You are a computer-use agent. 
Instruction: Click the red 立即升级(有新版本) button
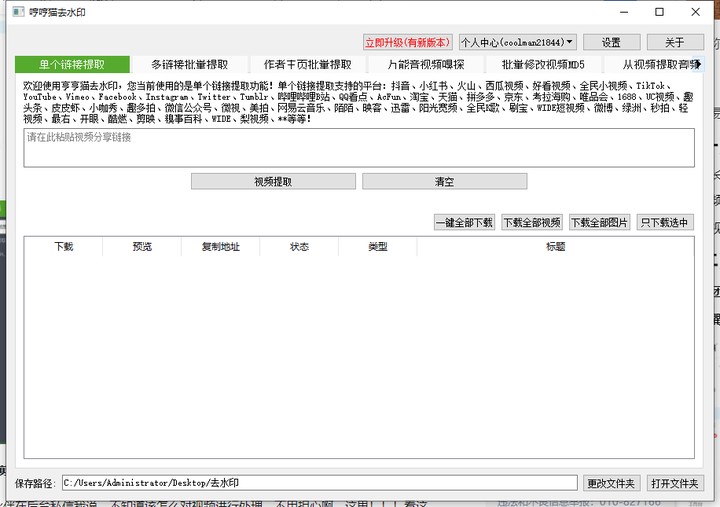click(407, 42)
